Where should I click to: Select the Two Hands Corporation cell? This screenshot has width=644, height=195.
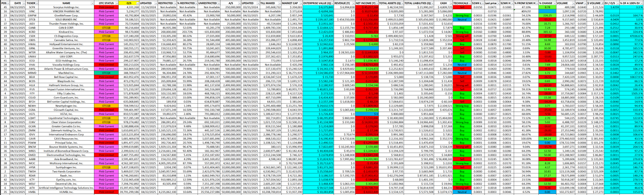pos(67,171)
